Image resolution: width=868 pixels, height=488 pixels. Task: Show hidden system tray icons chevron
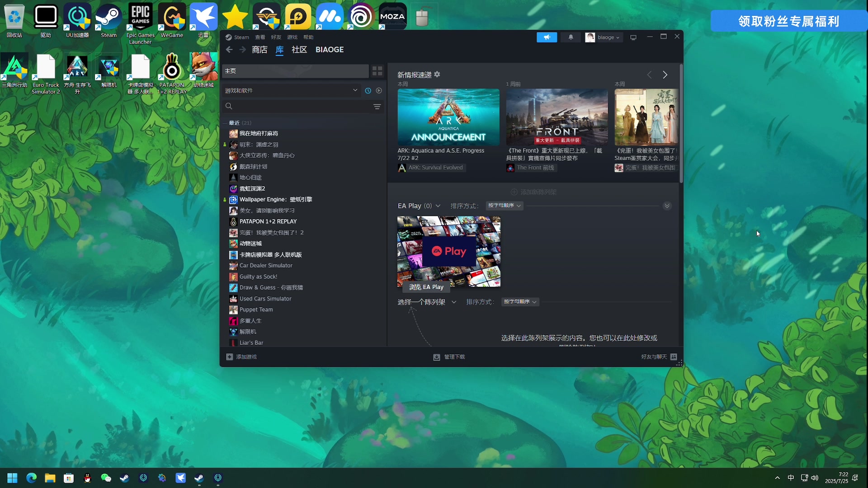[x=777, y=478]
